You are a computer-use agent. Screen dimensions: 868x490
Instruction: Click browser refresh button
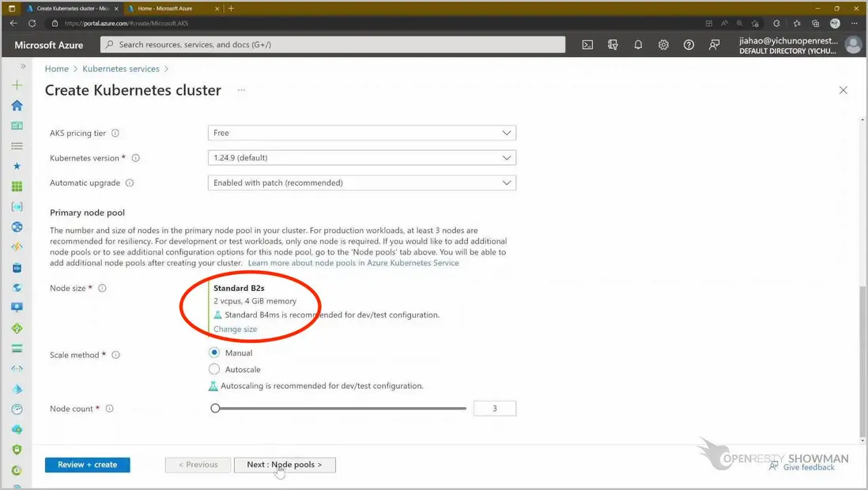(32, 23)
